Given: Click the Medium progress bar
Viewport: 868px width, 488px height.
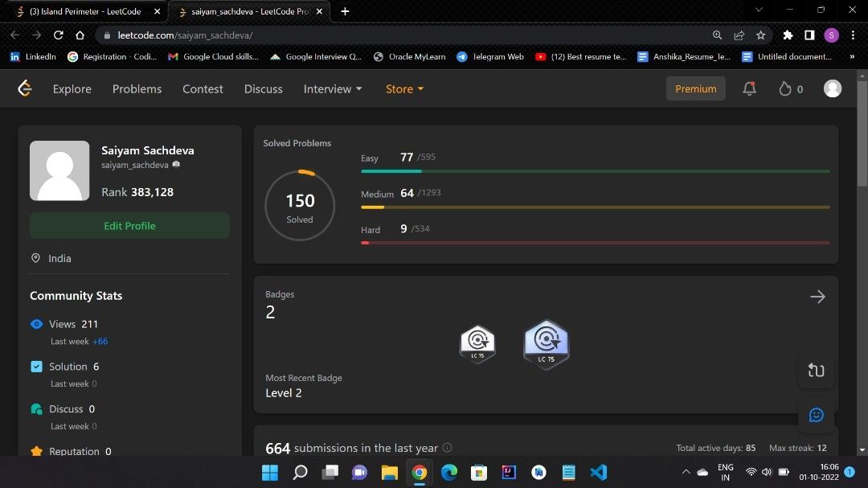Looking at the screenshot, I should click(595, 207).
